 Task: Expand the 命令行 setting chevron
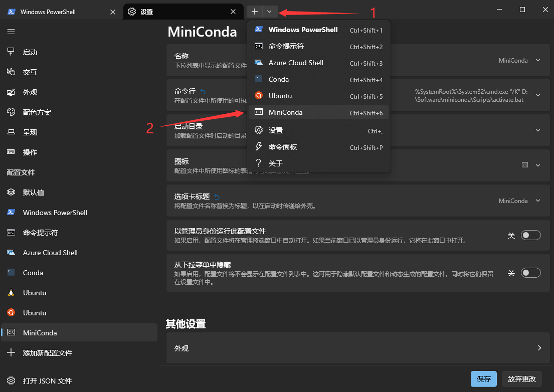[538, 95]
